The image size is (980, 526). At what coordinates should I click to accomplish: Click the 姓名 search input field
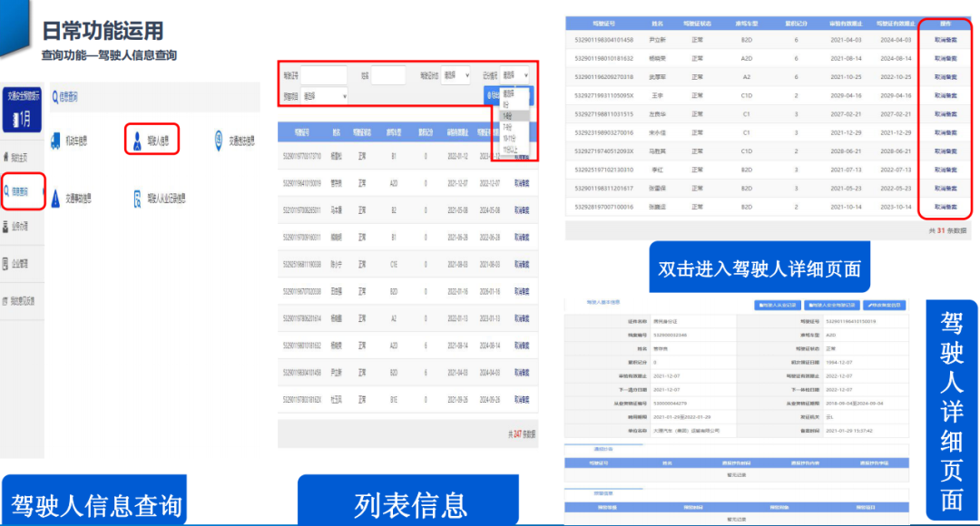click(388, 76)
